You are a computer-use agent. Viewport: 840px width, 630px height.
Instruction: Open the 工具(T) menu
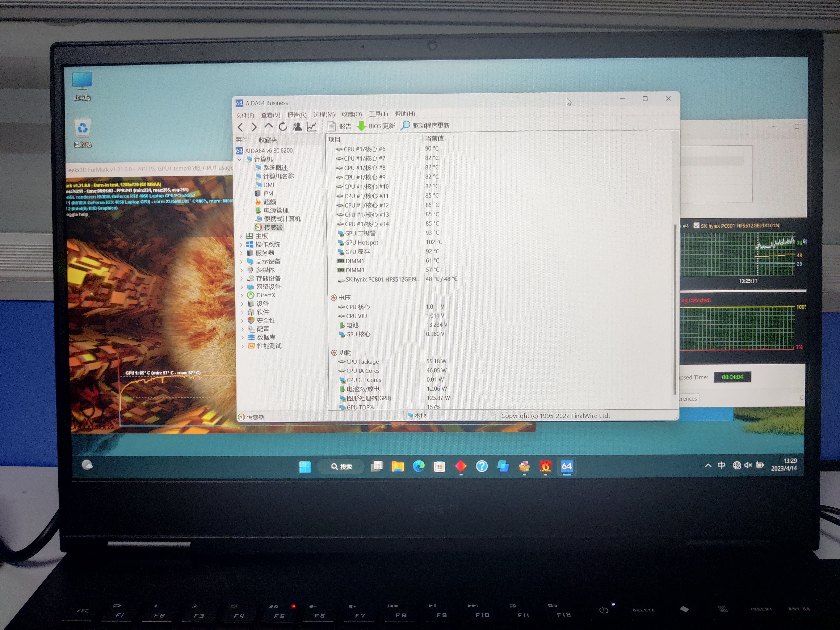pos(378,114)
